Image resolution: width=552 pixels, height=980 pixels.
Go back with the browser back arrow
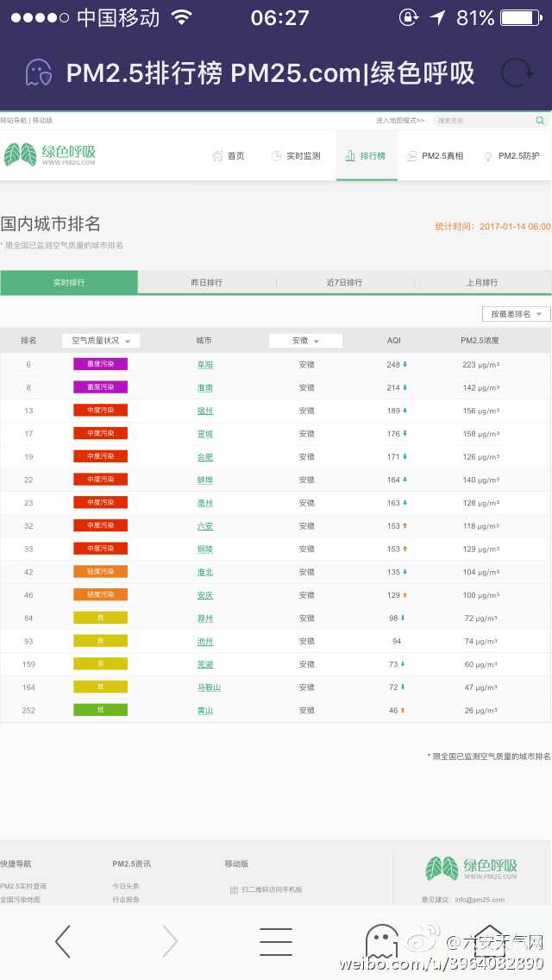[x=62, y=941]
